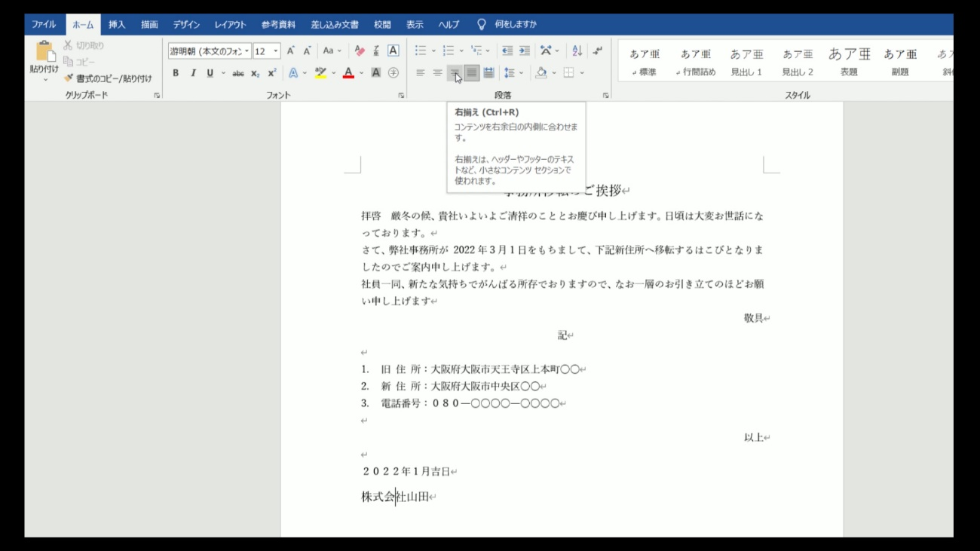Open the Font group dialog launcher
The width and height of the screenshot is (980, 551).
(x=401, y=96)
